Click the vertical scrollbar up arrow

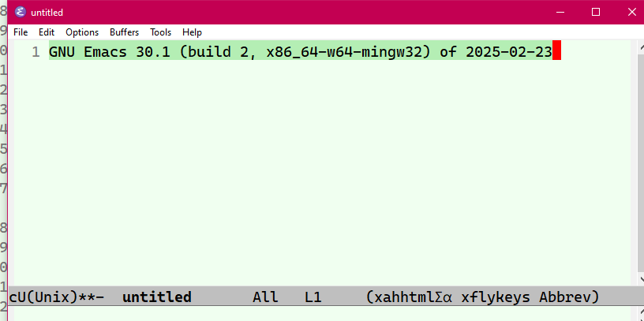pyautogui.click(x=641, y=46)
